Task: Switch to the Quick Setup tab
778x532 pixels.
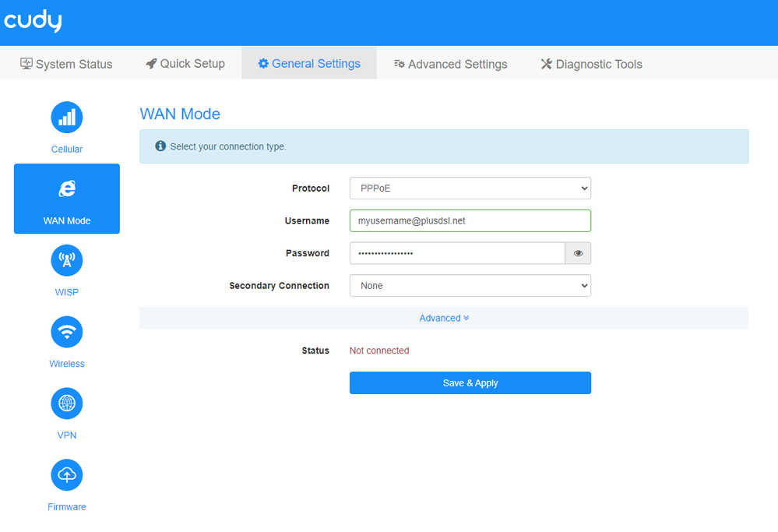Action: tap(185, 64)
